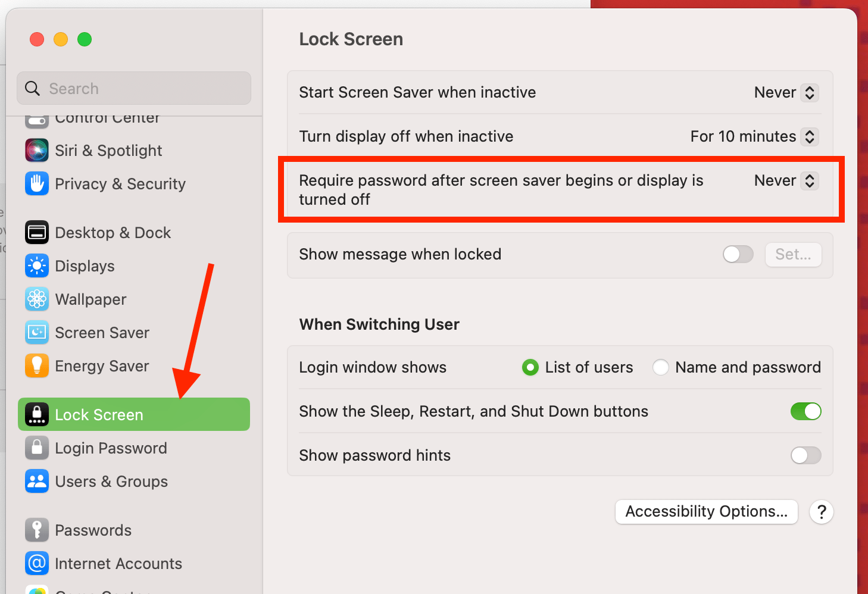Enable Show password hints
This screenshot has height=594, width=868.
tap(806, 455)
